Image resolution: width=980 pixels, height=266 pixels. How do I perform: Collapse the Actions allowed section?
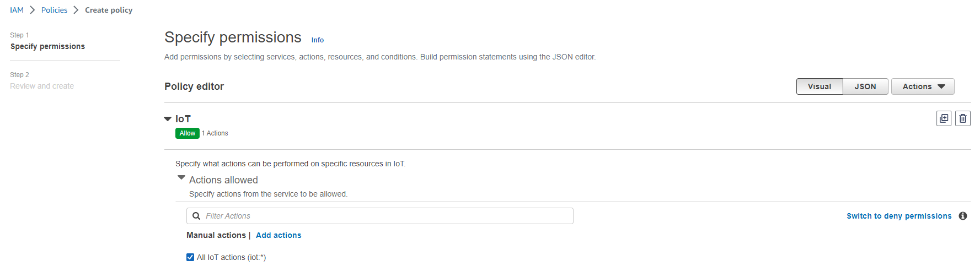(181, 178)
